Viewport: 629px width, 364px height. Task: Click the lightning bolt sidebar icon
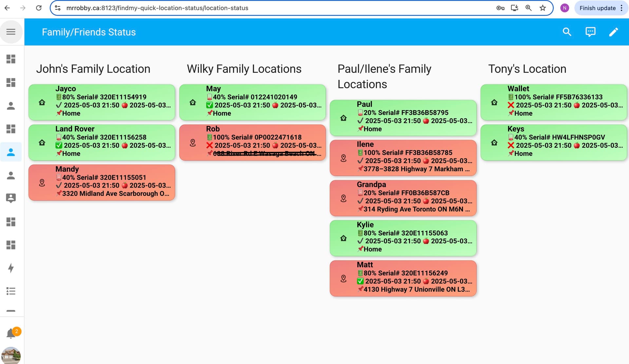[x=11, y=268]
